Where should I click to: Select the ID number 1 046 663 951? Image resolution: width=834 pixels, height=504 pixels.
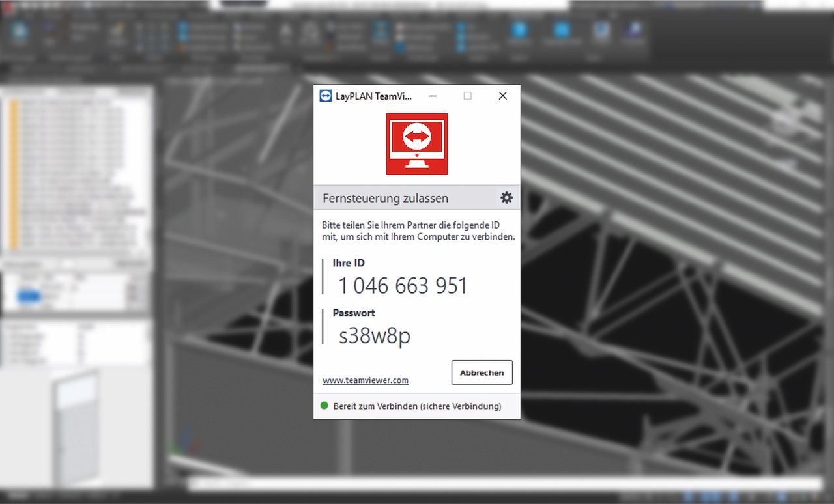pyautogui.click(x=403, y=286)
